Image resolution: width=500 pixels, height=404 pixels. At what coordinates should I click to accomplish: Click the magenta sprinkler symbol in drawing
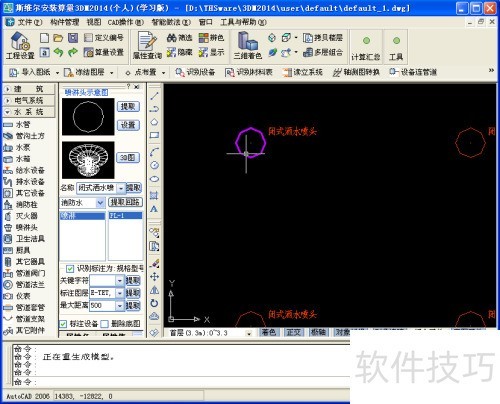251,142
